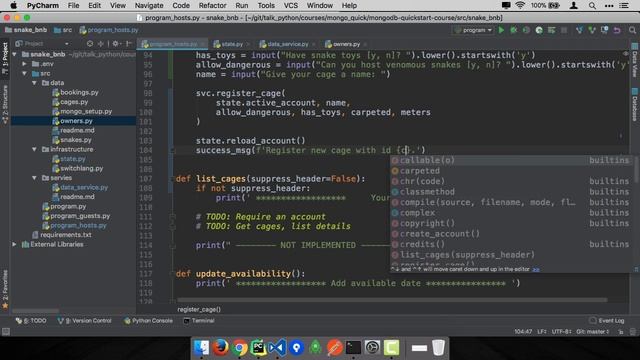Collapse the src folder
Image resolution: width=640 pixels, height=360 pixels.
(24, 73)
